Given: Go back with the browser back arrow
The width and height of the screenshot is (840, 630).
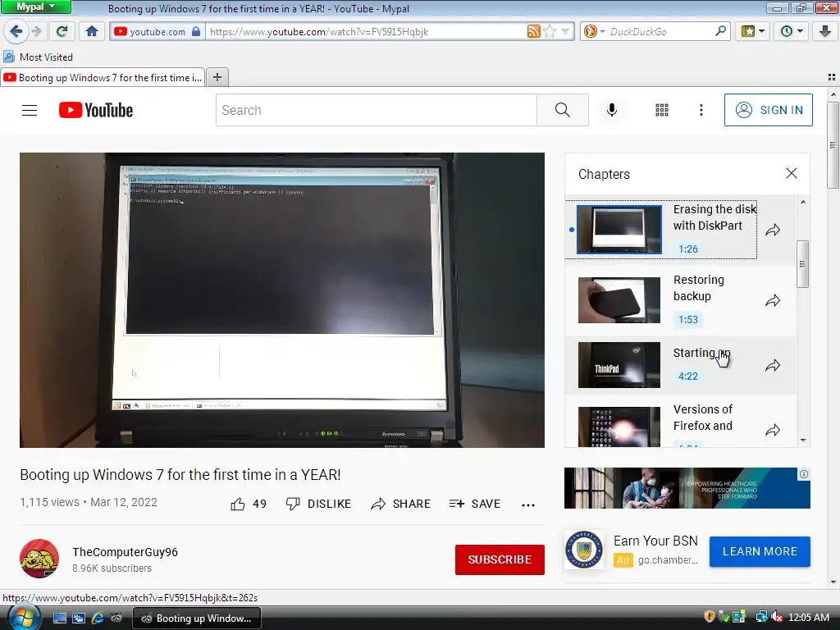Looking at the screenshot, I should pyautogui.click(x=16, y=32).
